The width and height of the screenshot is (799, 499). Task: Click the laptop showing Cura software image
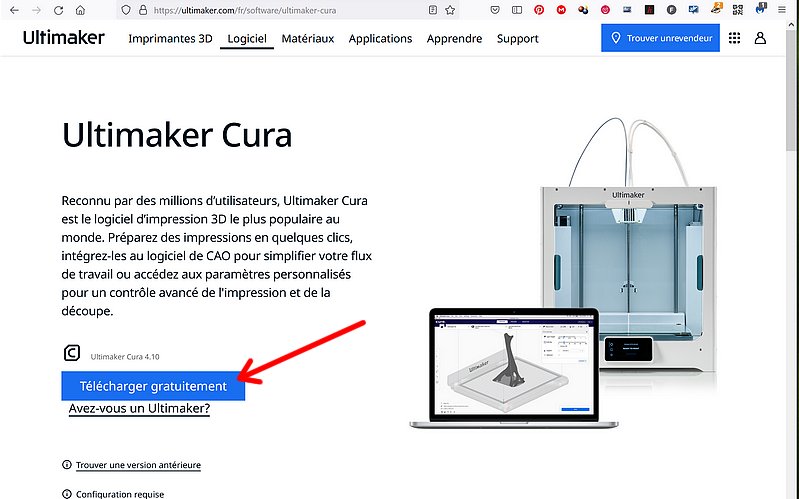(x=514, y=368)
